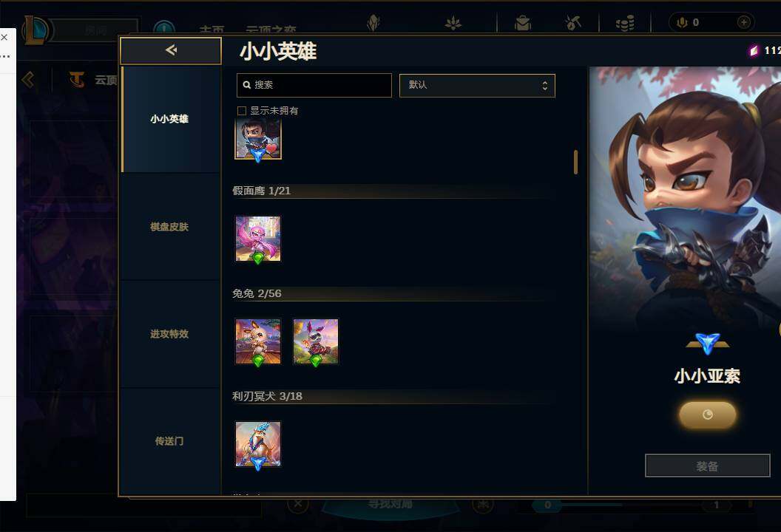Viewport: 781px width, 532px height.
Task: Open the 进攻特效 tab
Action: coord(171,334)
